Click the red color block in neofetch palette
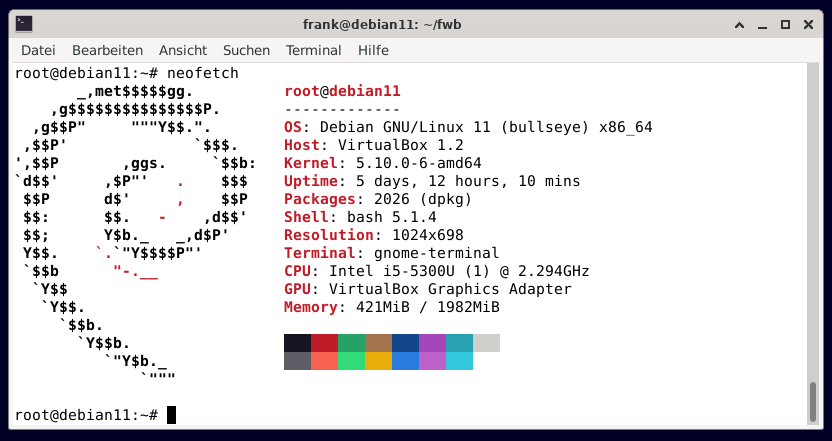 [324, 343]
